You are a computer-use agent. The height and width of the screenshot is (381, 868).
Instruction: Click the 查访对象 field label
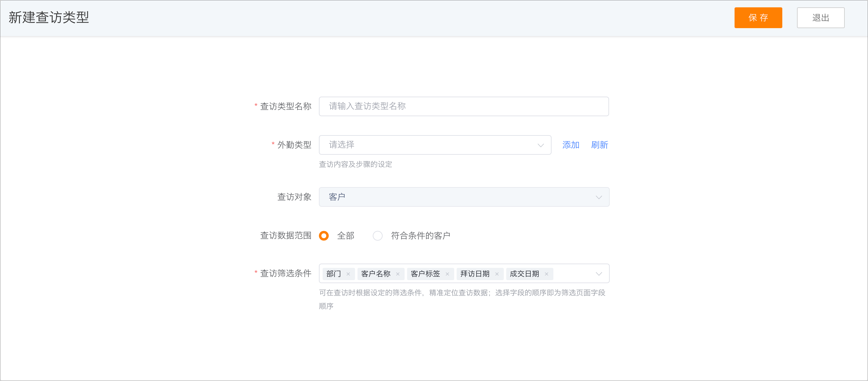pyautogui.click(x=294, y=197)
